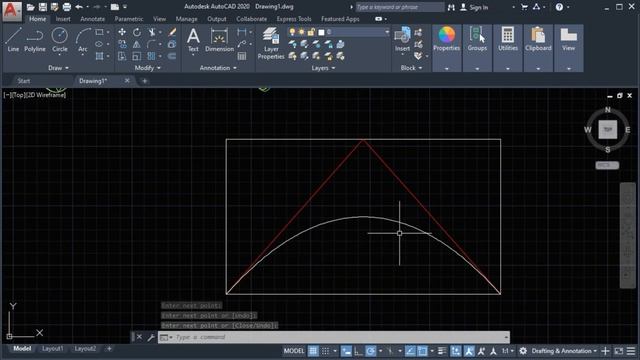Click the keyword search box
This screenshot has width=640, height=360.
click(x=399, y=7)
